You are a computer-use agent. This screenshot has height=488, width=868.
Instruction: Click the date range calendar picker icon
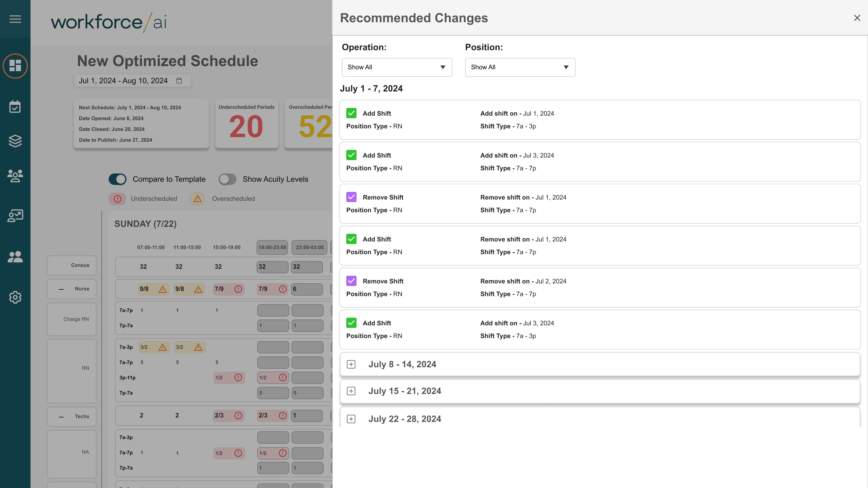[179, 80]
